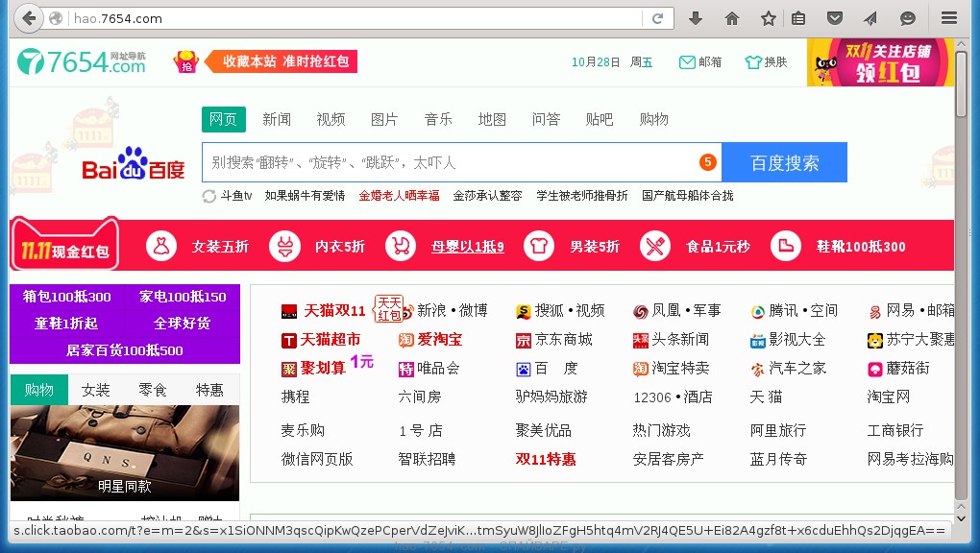Click the dress icon beside 女装五折
This screenshot has height=553, width=980.
point(161,247)
